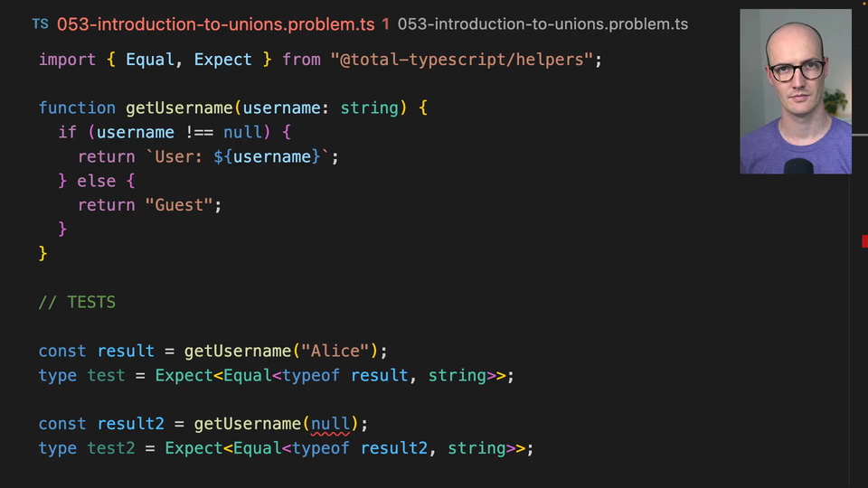
Task: Jump to the red error marker in scrollbar
Action: tap(864, 240)
